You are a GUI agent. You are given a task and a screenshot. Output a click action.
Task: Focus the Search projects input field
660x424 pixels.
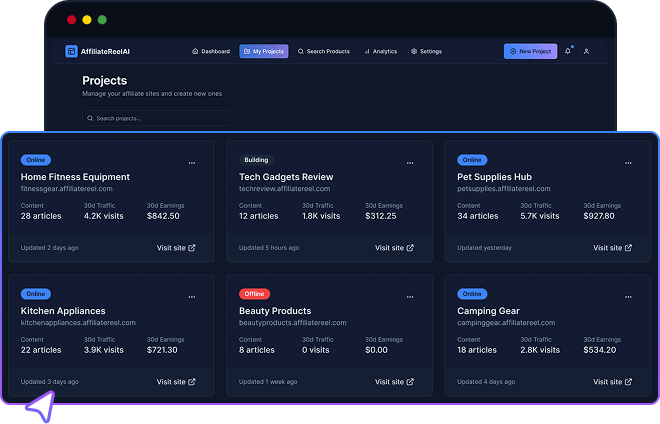point(160,118)
